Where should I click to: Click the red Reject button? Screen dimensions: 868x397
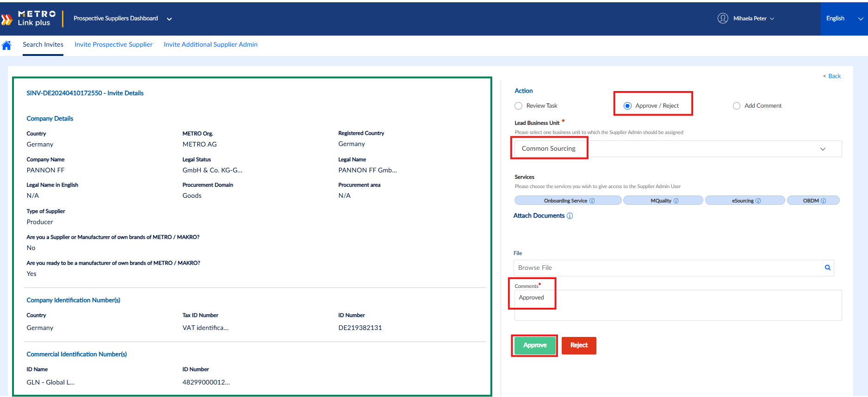[x=579, y=346]
